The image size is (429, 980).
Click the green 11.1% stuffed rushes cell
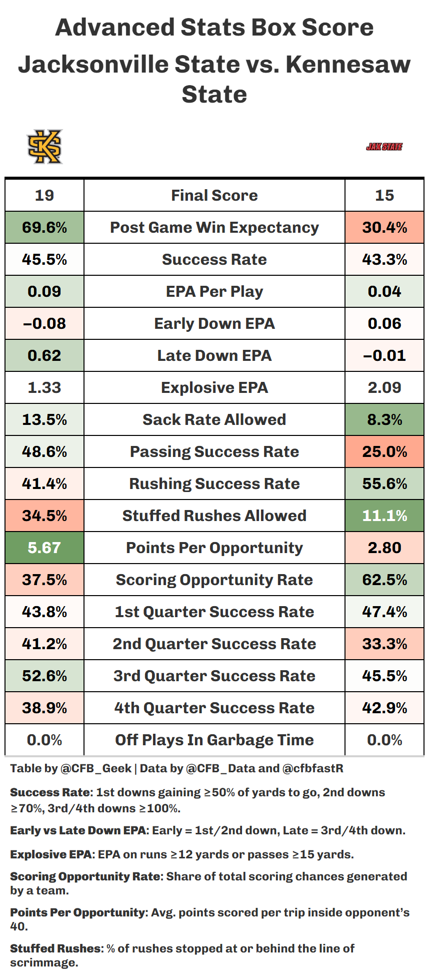click(x=384, y=516)
